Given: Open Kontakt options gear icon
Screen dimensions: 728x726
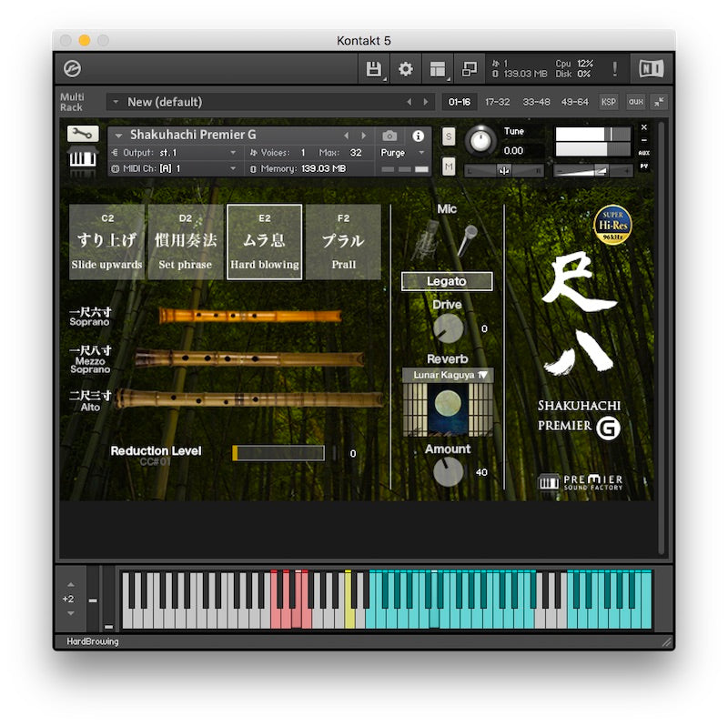Looking at the screenshot, I should 406,69.
